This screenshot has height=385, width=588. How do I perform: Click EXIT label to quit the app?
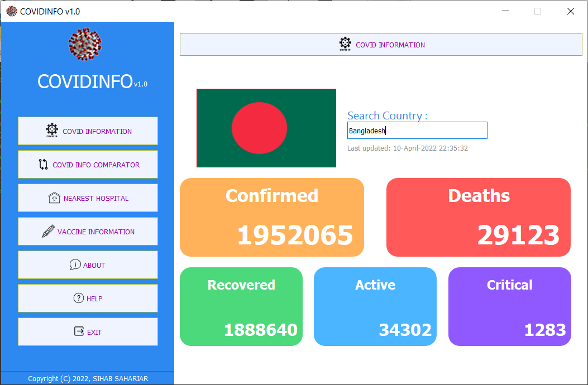(x=94, y=332)
